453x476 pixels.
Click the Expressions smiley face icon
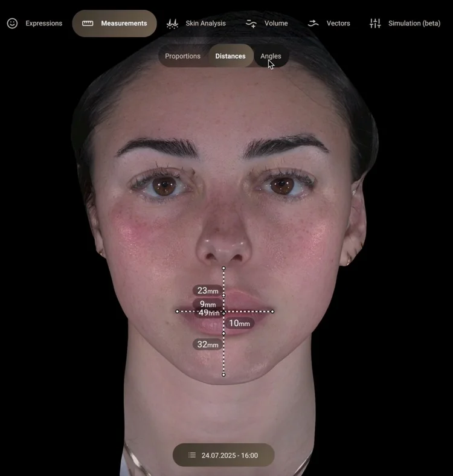point(12,24)
